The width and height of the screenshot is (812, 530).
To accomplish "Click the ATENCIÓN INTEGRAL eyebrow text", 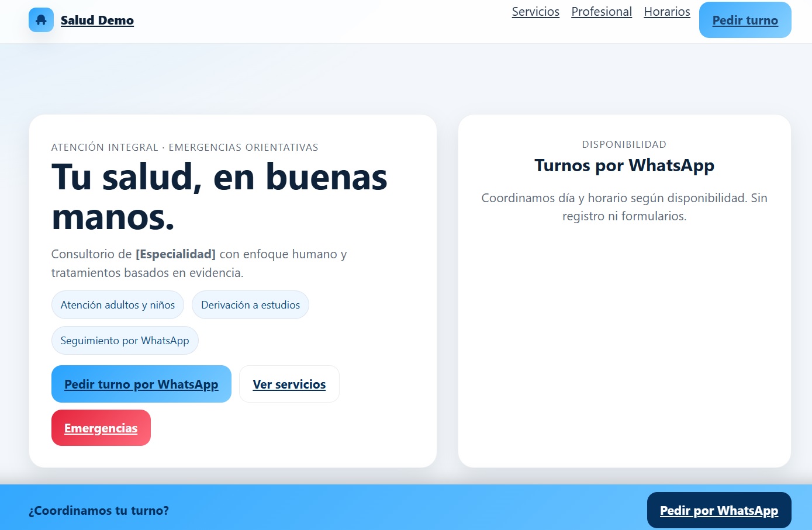I will [x=185, y=147].
